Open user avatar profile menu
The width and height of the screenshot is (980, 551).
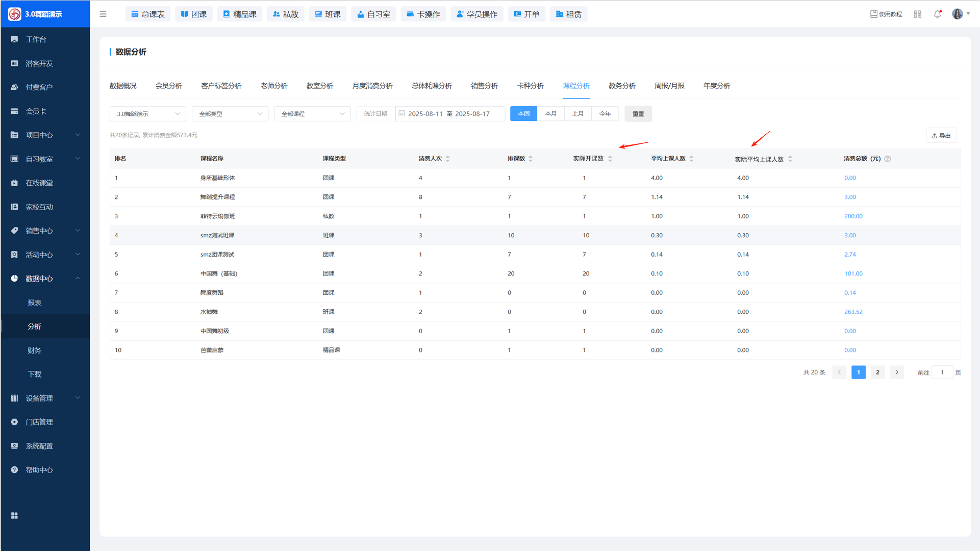click(958, 14)
